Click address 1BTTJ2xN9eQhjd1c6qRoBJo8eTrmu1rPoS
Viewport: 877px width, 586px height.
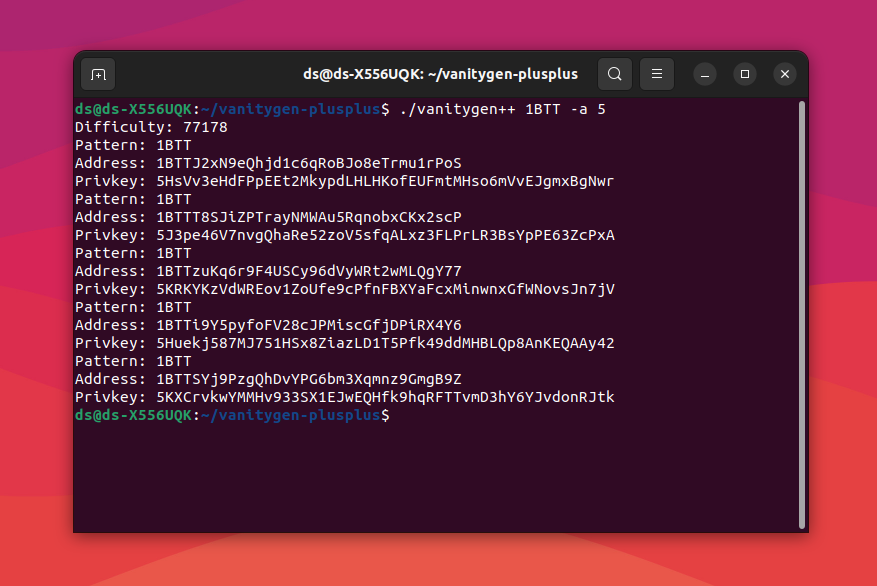[x=309, y=163]
